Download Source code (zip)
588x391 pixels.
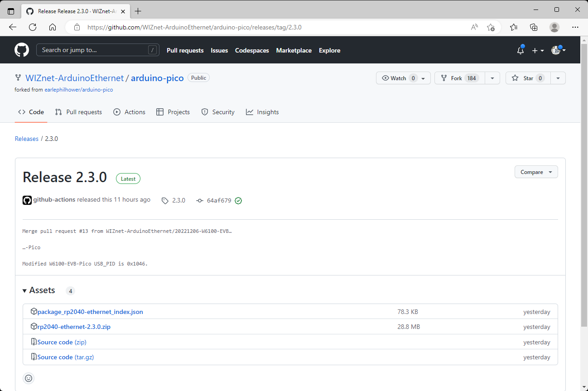point(62,342)
